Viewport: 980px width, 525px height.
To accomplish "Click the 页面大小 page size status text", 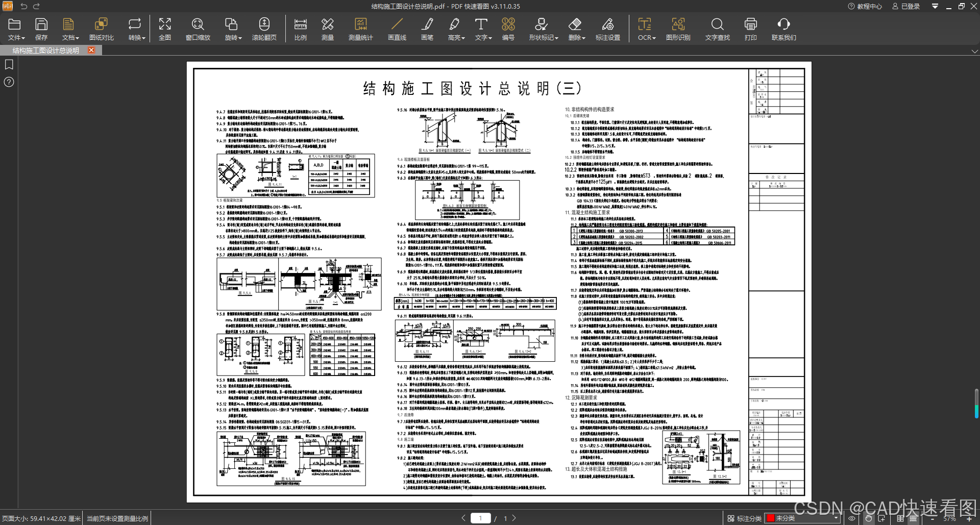I will pos(41,518).
